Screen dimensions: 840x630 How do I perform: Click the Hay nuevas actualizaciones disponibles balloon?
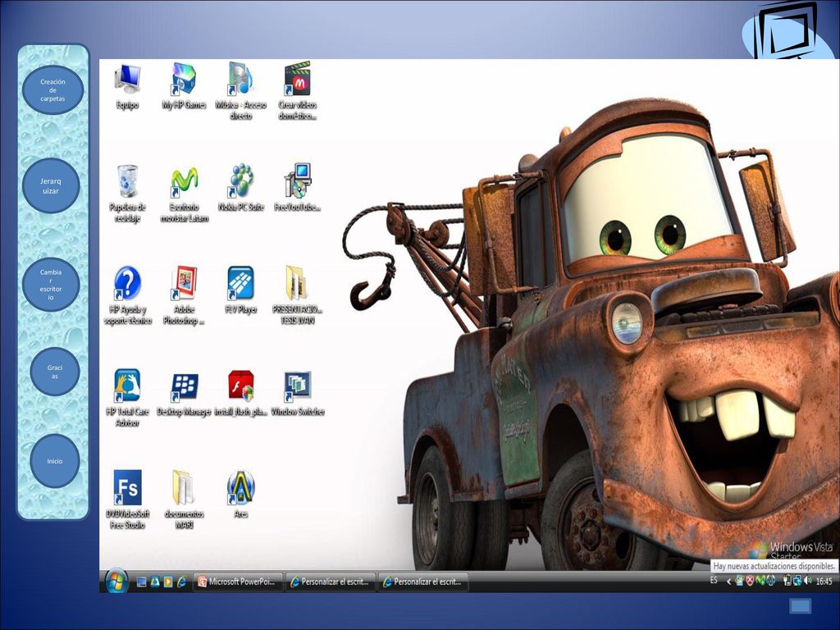[x=774, y=566]
